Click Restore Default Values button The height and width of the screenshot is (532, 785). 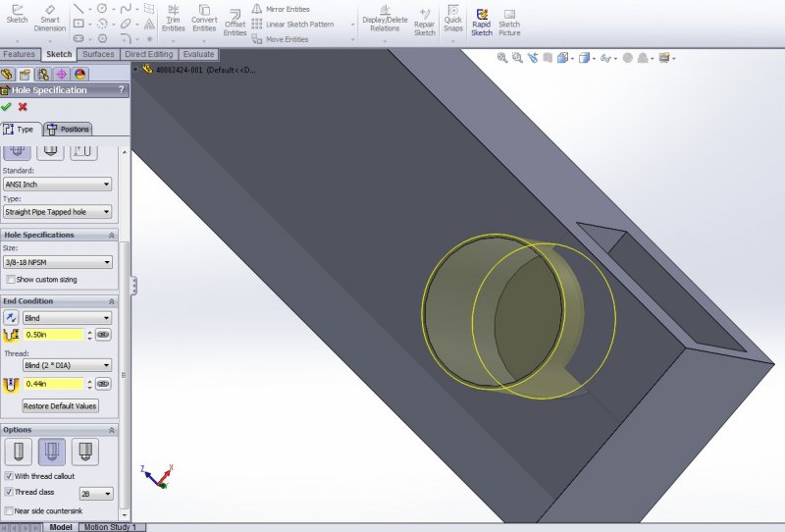click(x=61, y=405)
